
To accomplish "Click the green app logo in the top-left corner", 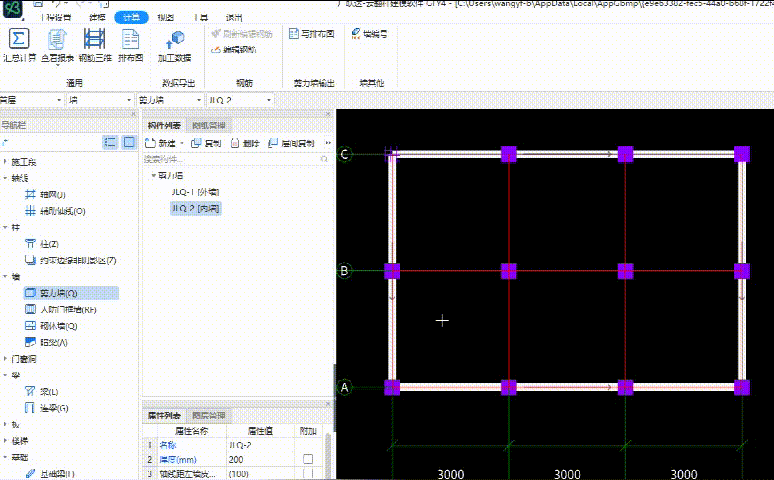I will pos(13,9).
